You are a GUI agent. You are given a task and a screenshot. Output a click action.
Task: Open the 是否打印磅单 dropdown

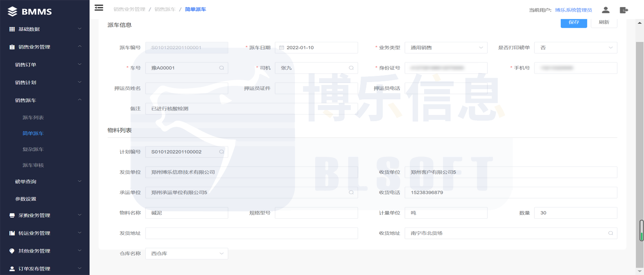[x=575, y=48]
